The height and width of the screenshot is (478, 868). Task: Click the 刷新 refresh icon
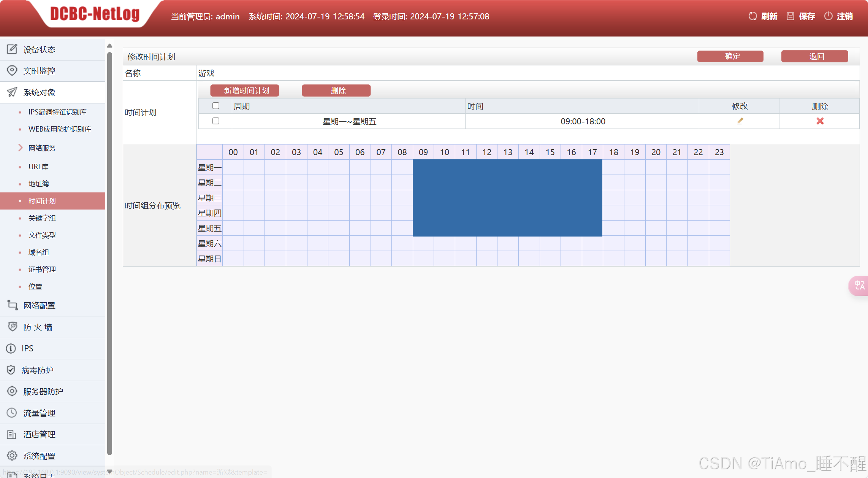pyautogui.click(x=752, y=16)
